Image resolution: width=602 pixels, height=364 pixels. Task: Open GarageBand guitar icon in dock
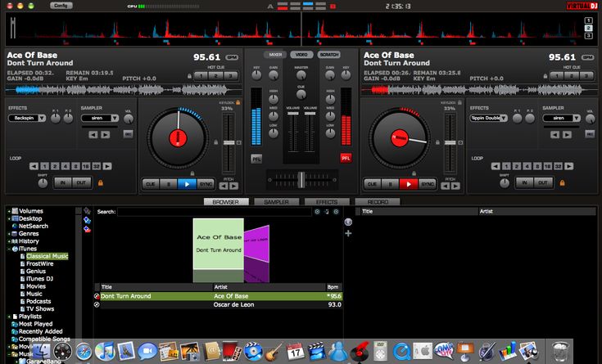pyautogui.click(x=274, y=352)
